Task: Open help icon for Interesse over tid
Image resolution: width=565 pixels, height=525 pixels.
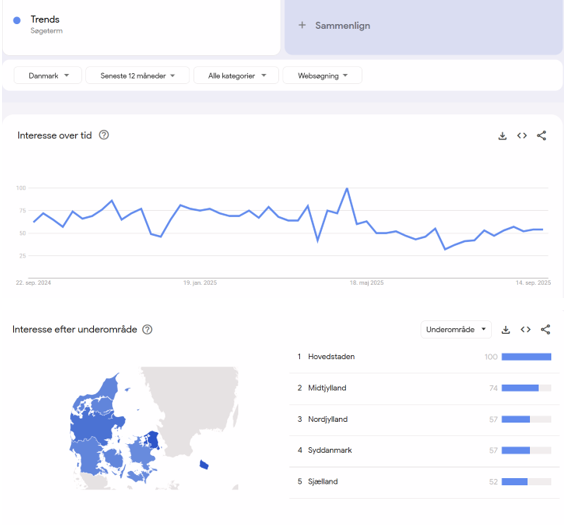Action: (104, 135)
